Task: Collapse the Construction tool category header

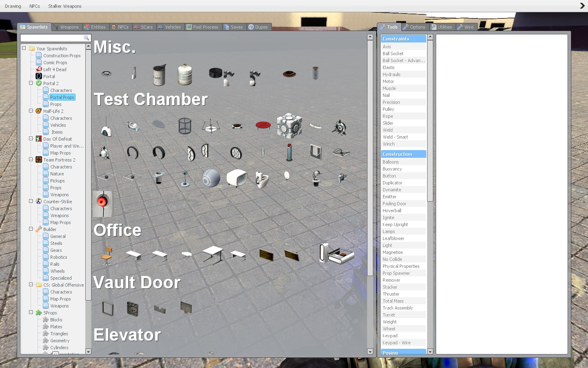Action: (403, 154)
